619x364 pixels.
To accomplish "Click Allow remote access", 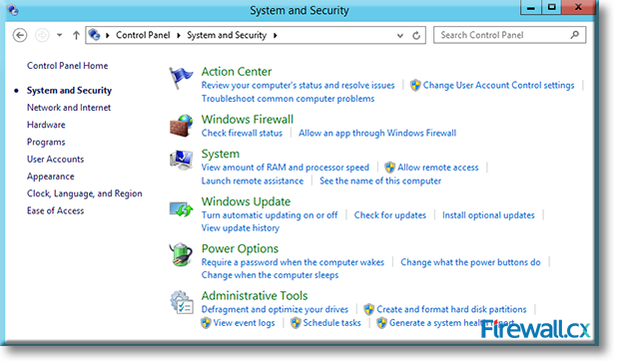I will tap(438, 168).
